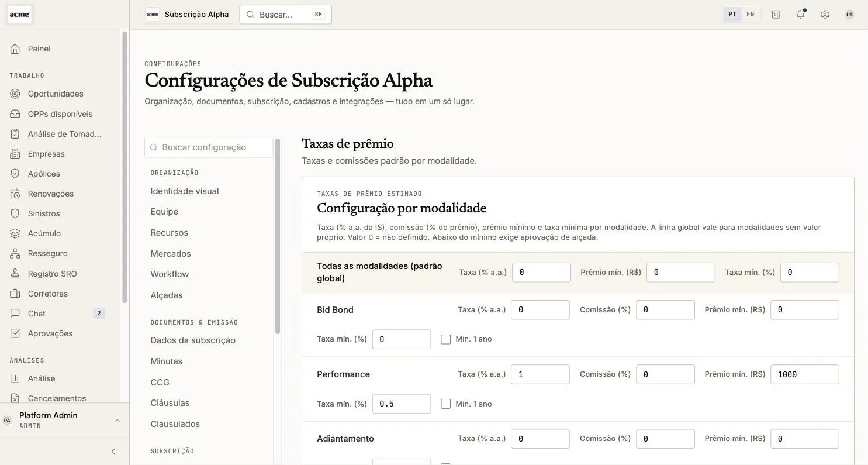The height and width of the screenshot is (465, 868).
Task: Click the OPPs disponíveis briefcase icon
Action: pyautogui.click(x=16, y=114)
